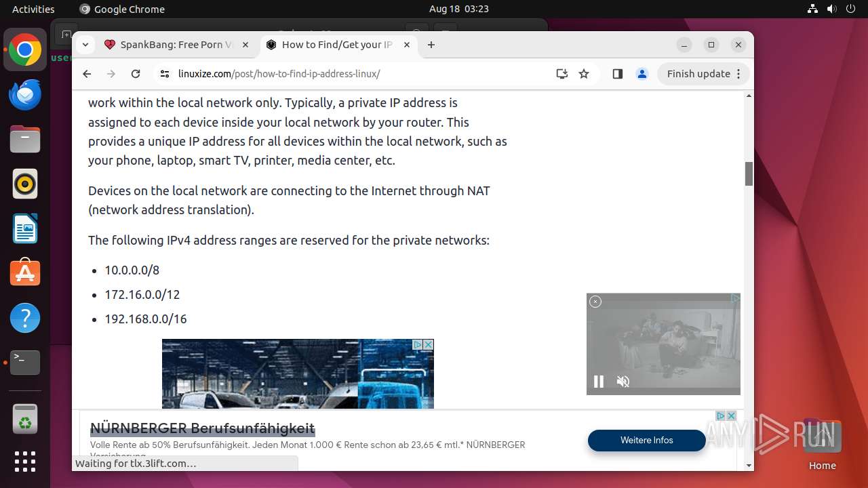Open Rhythmbox music player

[x=25, y=184]
